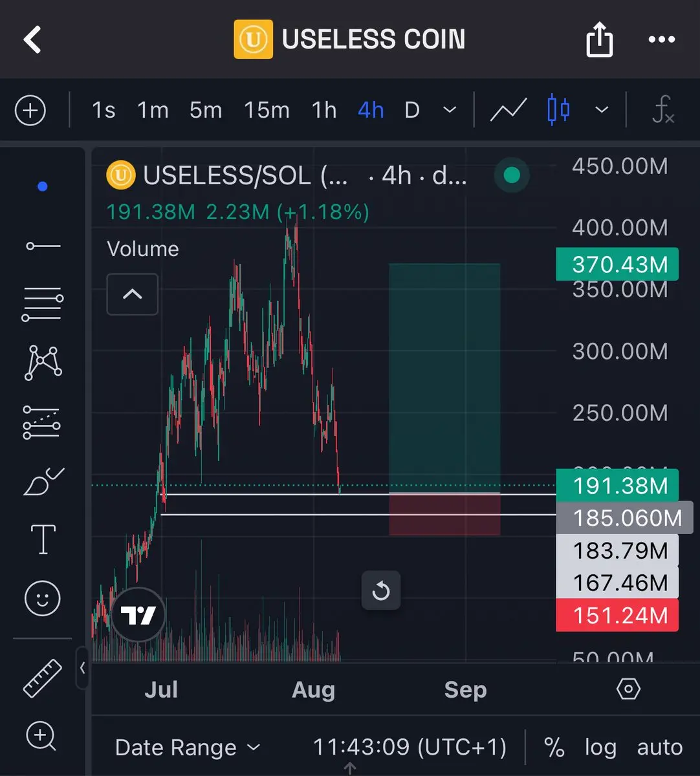Select the trend line drawing tool
This screenshot has height=776, width=700.
(43, 246)
